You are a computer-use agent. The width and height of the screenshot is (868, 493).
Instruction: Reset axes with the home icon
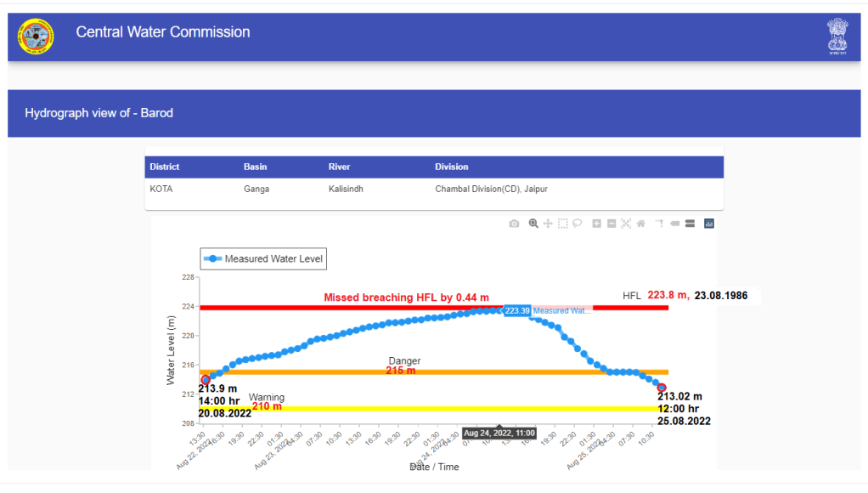[x=640, y=224]
